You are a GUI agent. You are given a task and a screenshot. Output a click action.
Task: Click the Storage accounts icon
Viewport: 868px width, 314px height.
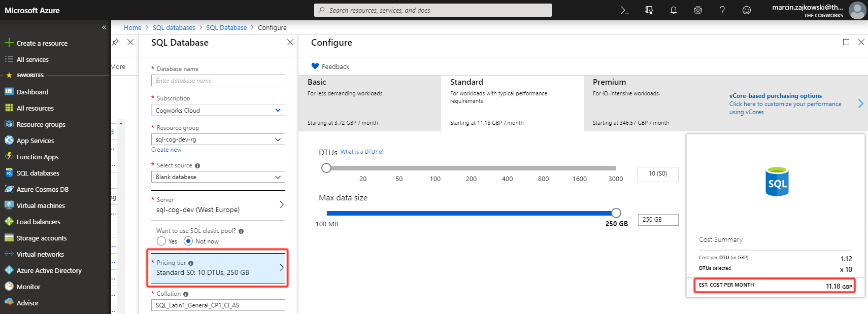[x=9, y=238]
